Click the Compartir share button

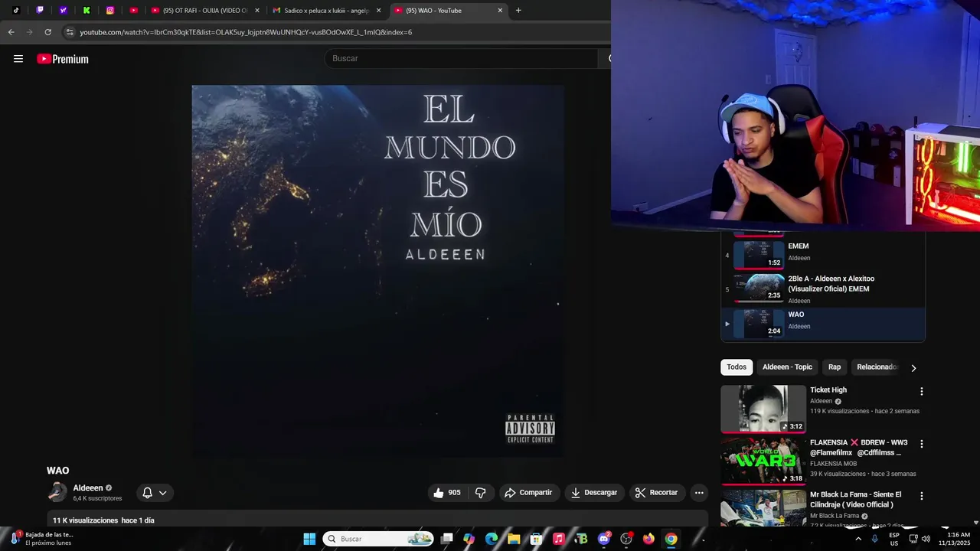click(528, 493)
